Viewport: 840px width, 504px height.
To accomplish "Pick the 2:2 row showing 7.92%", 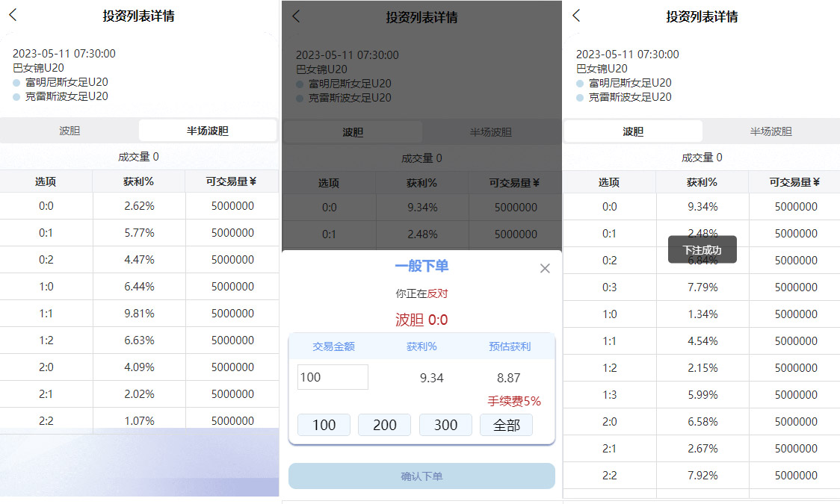I will pos(701,476).
